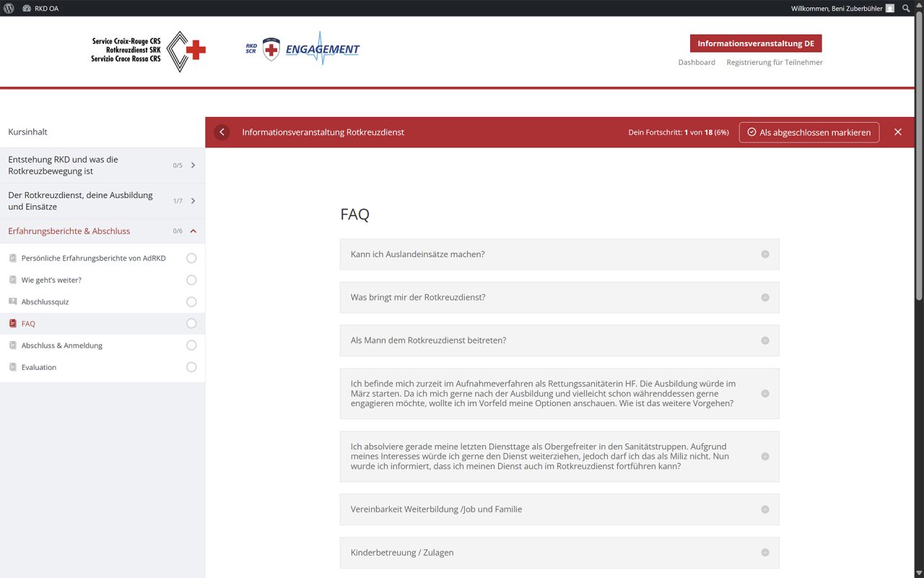Screen dimensions: 924x578
Task: Click the user avatar next to Beni Zuberbühler
Action: point(890,8)
